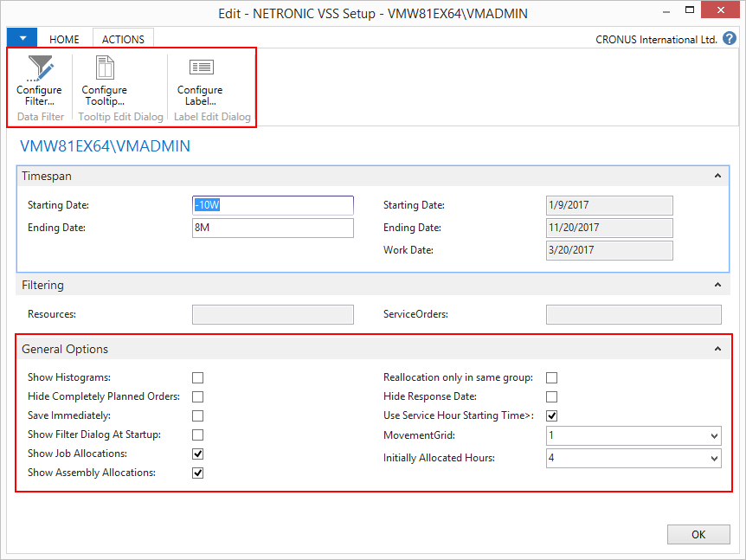Image resolution: width=746 pixels, height=560 pixels.
Task: Open the Configure Tooltip editor
Action: (104, 82)
